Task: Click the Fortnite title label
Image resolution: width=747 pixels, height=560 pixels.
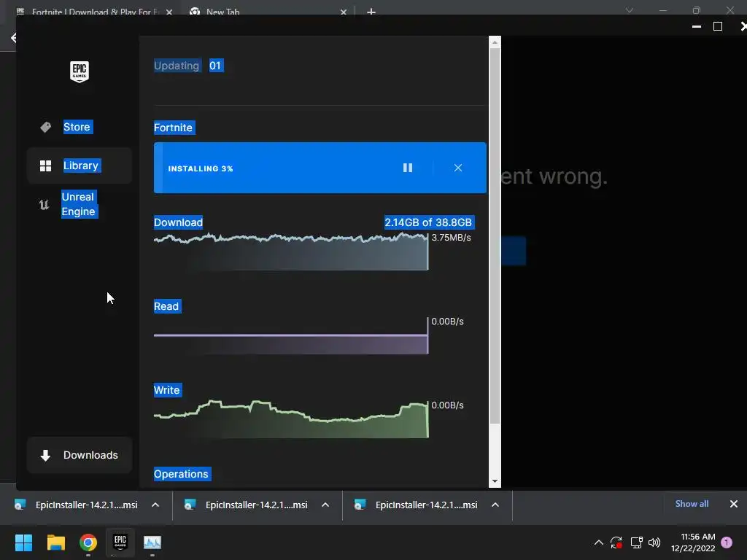Action: click(174, 128)
